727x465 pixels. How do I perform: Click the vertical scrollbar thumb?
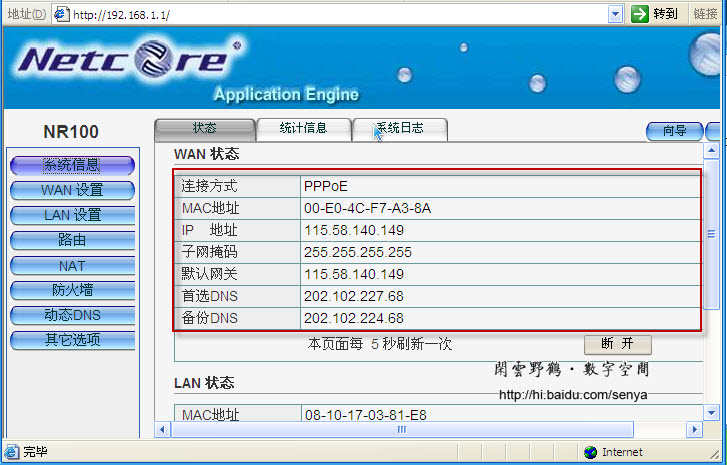click(711, 235)
